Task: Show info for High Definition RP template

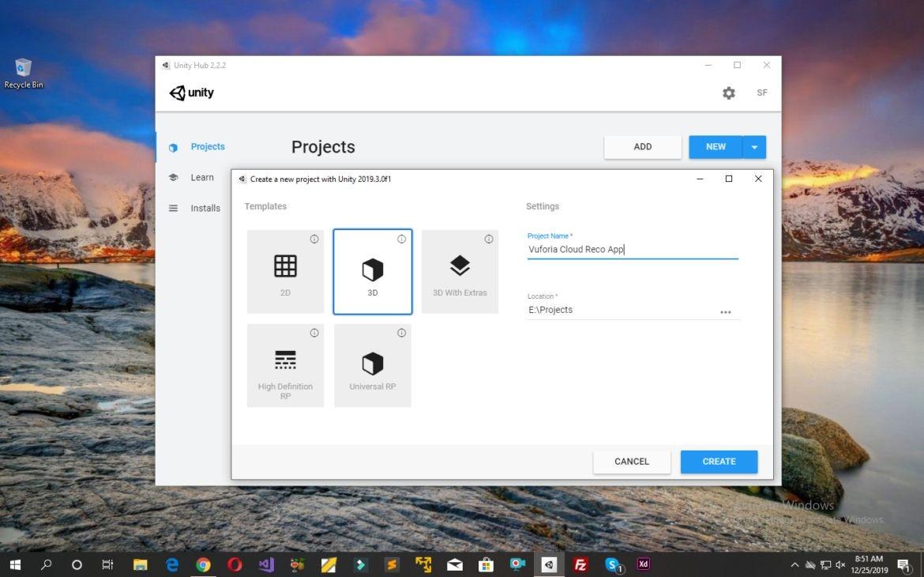Action: (x=314, y=333)
